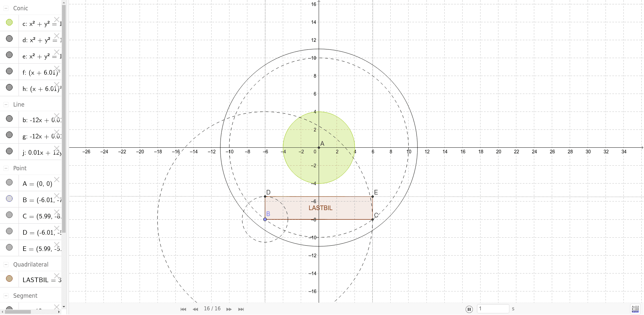Toggle visibility of conic e

9,55
